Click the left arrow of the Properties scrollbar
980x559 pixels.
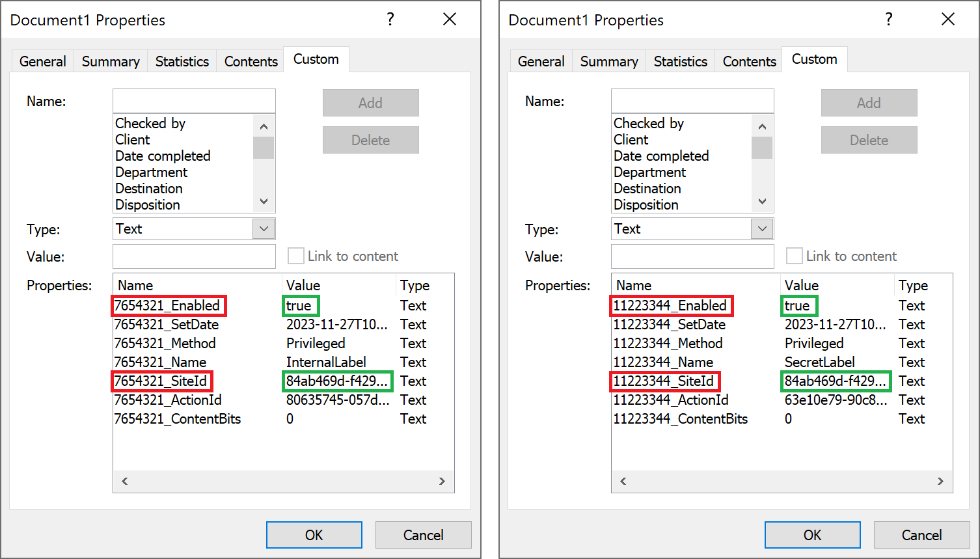pyautogui.click(x=124, y=481)
